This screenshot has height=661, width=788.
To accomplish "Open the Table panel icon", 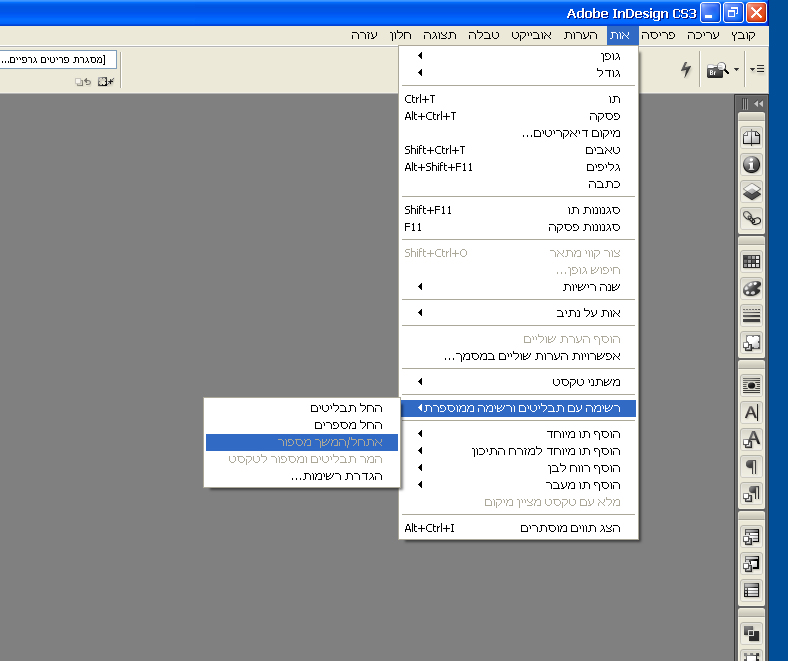I will point(751,591).
